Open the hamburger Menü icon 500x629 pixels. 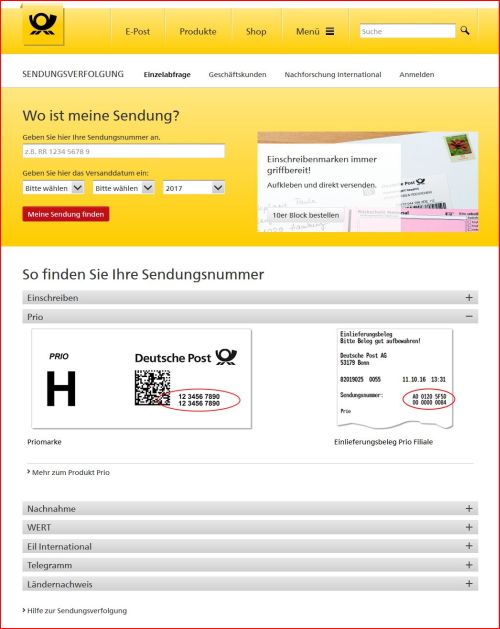tap(330, 31)
